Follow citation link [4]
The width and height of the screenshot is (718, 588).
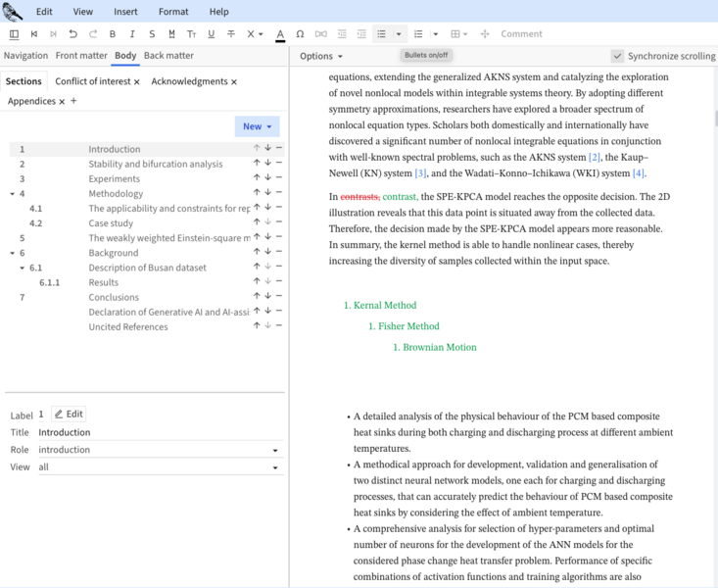coord(639,173)
